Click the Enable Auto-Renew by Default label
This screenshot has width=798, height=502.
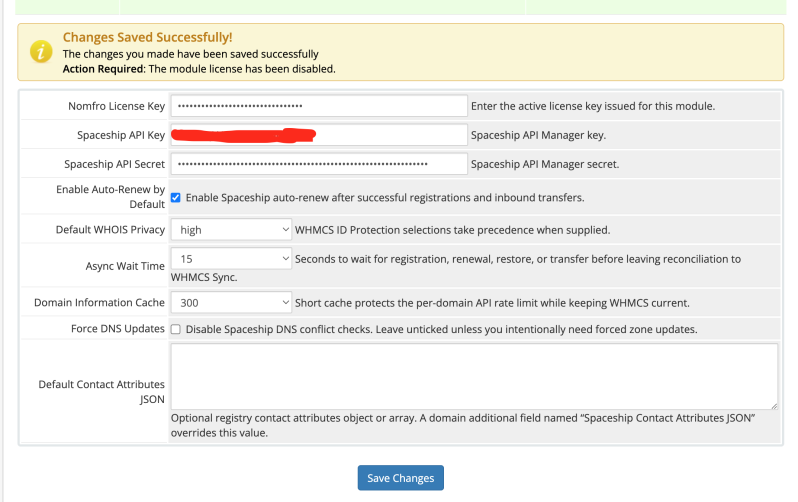[x=110, y=197]
